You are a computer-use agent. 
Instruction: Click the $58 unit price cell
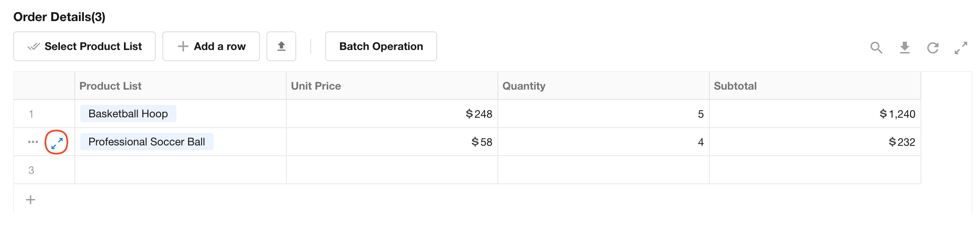pos(392,142)
